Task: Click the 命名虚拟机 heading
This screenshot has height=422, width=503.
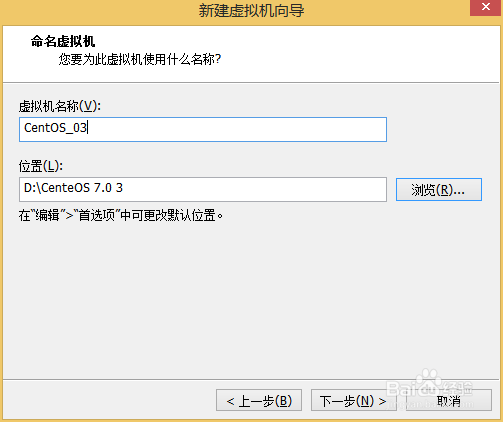Action: click(x=63, y=42)
